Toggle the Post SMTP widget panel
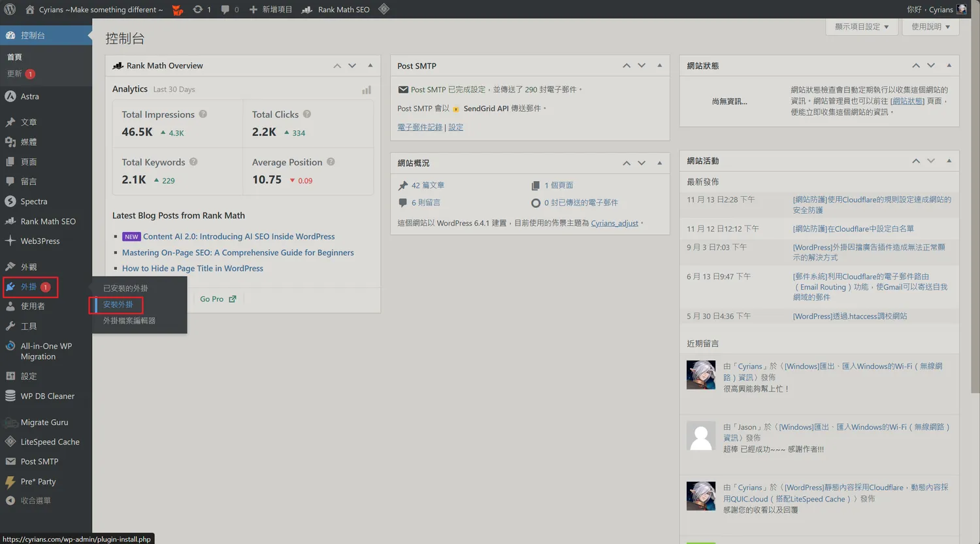 659,65
